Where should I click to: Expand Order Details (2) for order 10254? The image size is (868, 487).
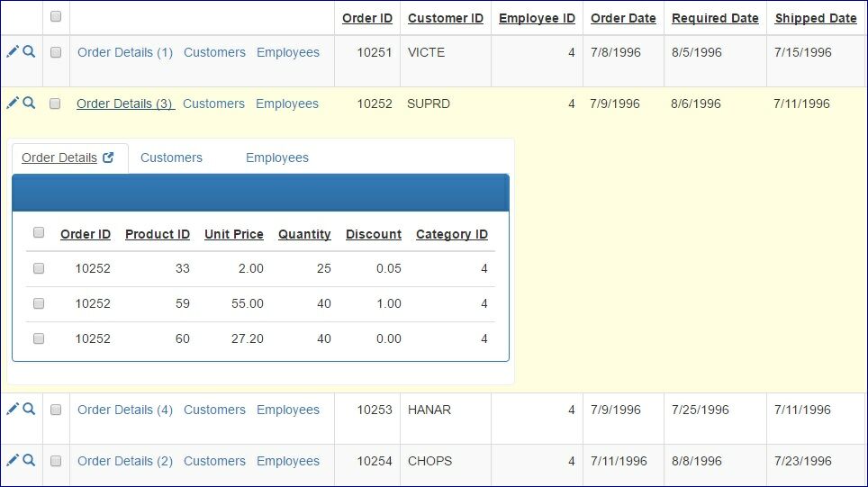point(125,462)
